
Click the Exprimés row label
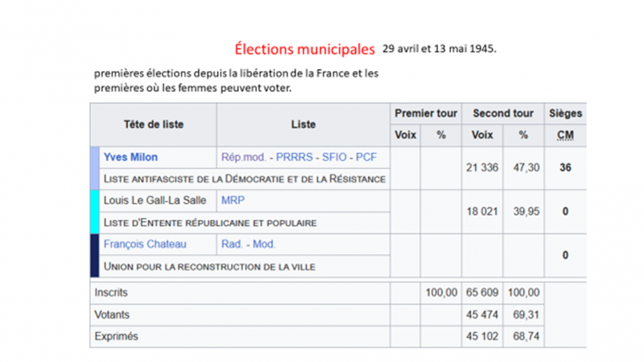(x=115, y=336)
